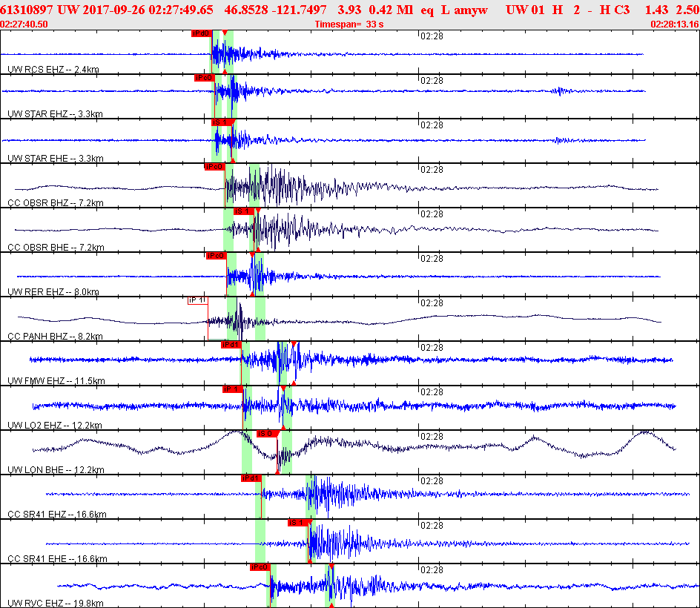Click the 'UW FMW EHZ -- 11.5km' label
Viewport: 700px width, 608px height.
pyautogui.click(x=56, y=381)
